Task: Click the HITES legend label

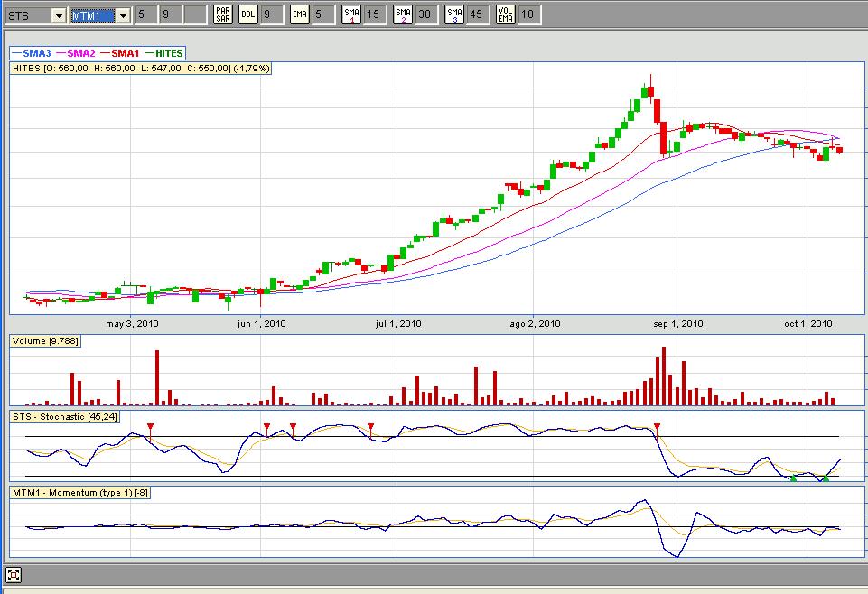Action: [169, 53]
